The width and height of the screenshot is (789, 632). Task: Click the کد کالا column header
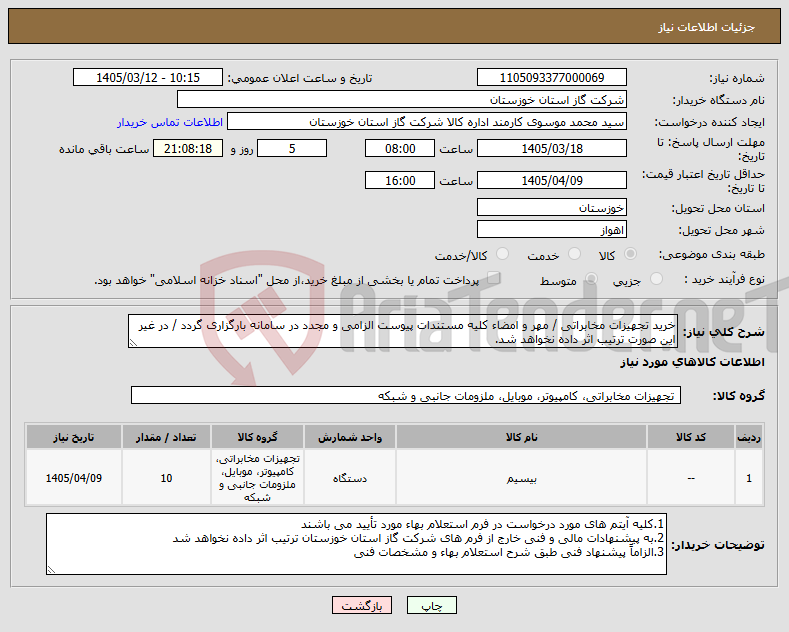click(691, 437)
